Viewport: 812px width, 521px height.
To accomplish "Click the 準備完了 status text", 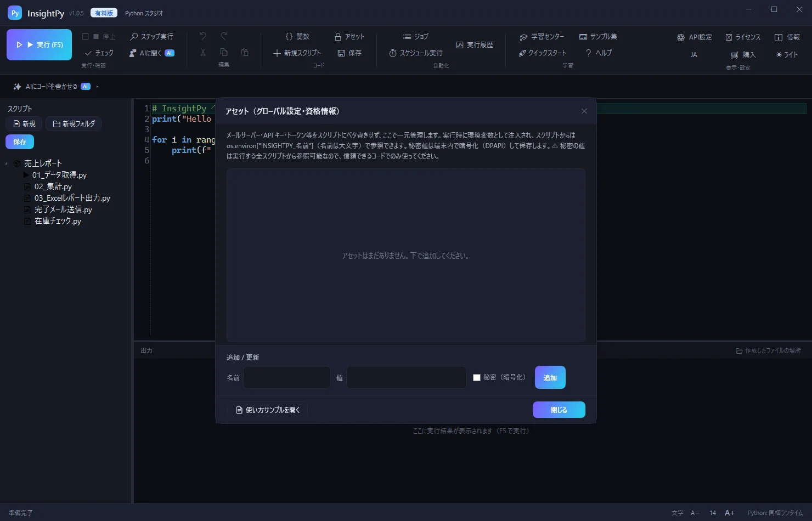I will [x=21, y=513].
